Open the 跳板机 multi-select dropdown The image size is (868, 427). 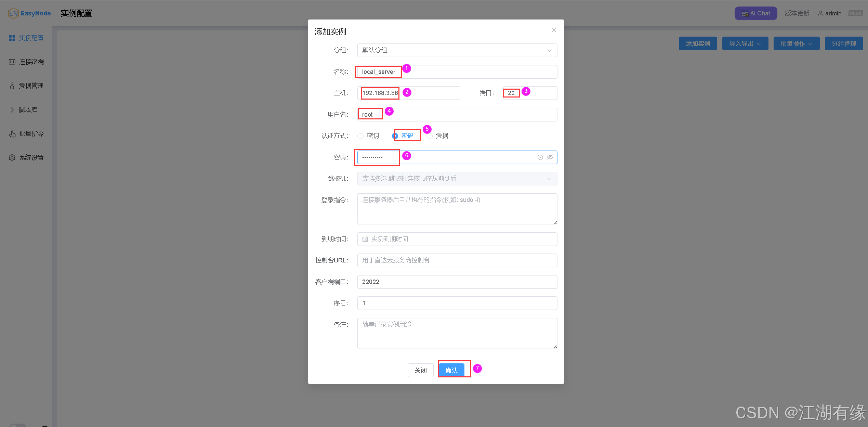457,179
